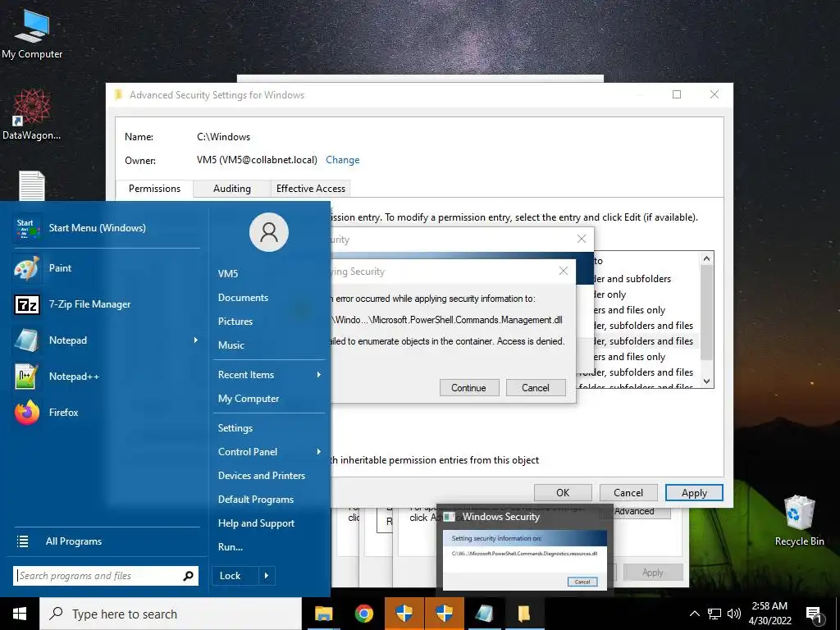Switch to the Effective Access tab

[311, 189]
